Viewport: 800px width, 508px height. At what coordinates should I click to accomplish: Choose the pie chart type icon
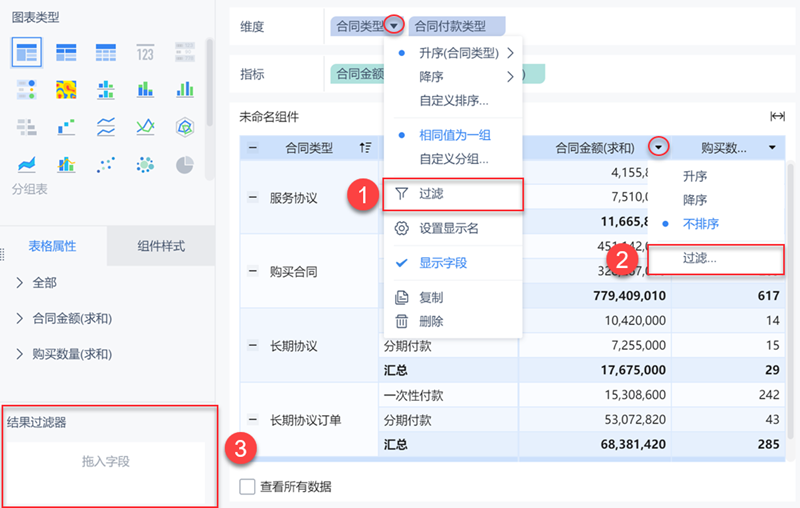coord(184,163)
